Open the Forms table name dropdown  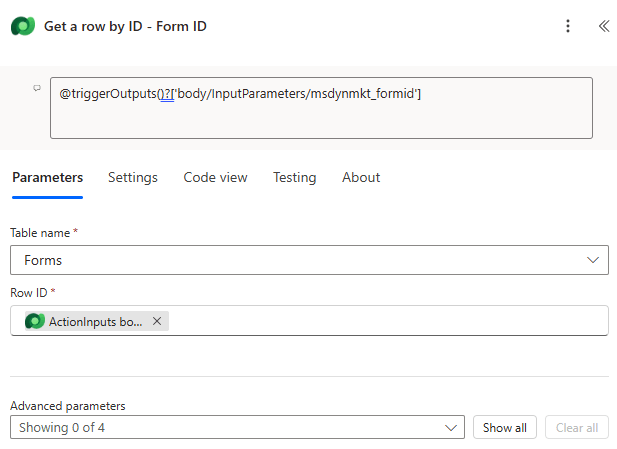click(300, 260)
